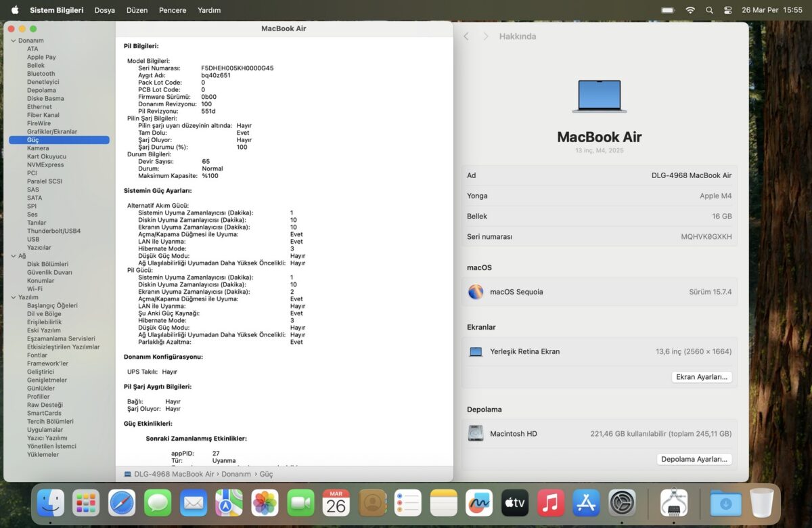Viewport: 812px width, 528px height.
Task: Click the Macintosh HD disk icon
Action: (x=476, y=433)
